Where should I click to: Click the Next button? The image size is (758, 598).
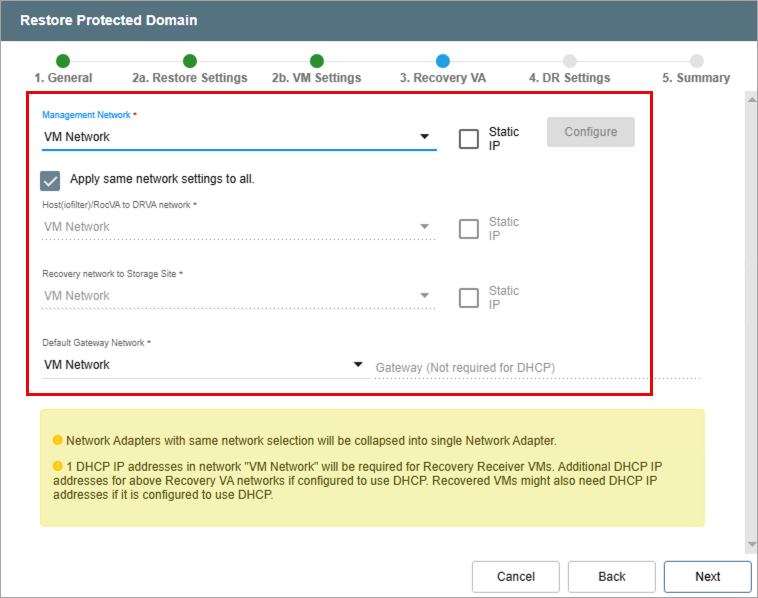(x=707, y=576)
